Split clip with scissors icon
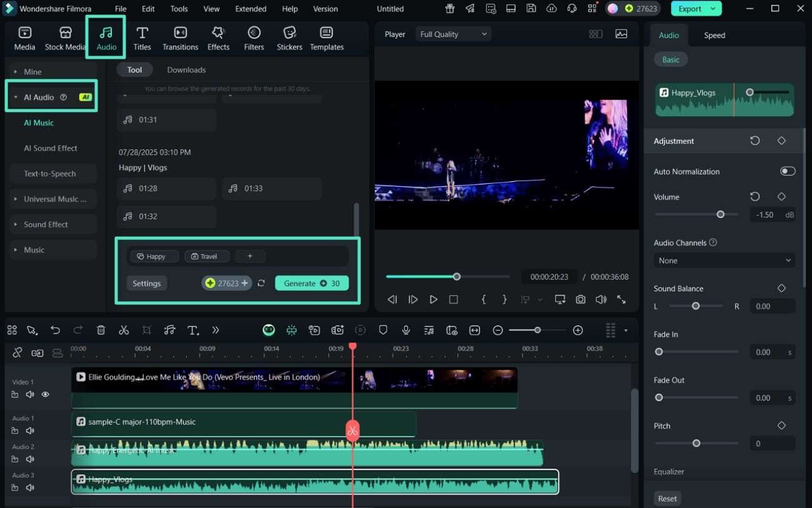 [124, 330]
